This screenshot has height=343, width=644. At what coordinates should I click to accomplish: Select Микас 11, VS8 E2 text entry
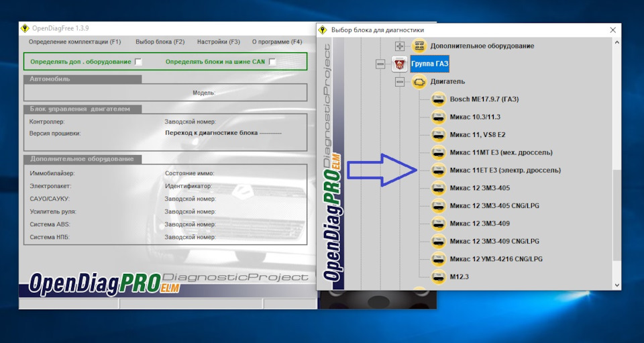click(x=478, y=134)
